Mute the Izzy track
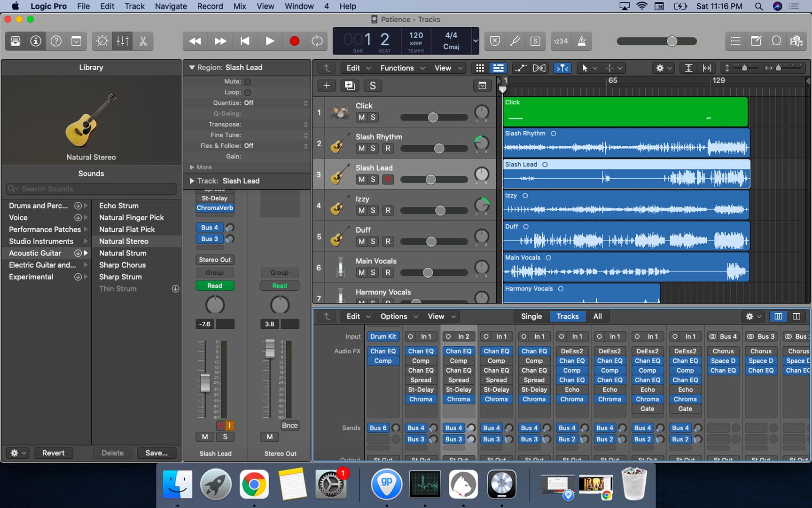Image resolution: width=812 pixels, height=508 pixels. pos(361,210)
